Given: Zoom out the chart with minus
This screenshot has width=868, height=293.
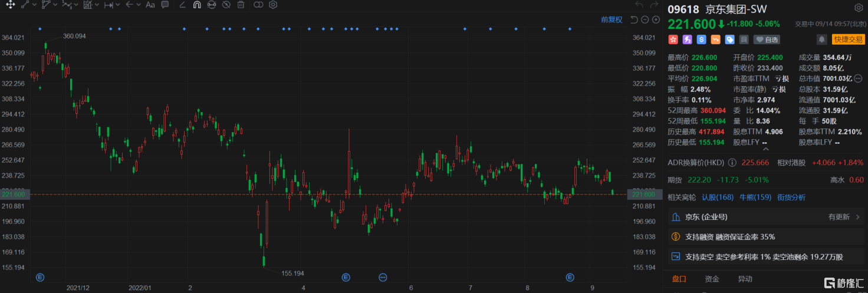Looking at the screenshot, I should click(x=645, y=19).
